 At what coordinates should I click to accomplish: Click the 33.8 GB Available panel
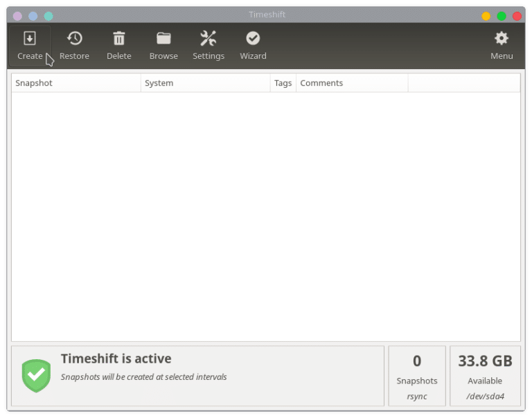point(485,376)
